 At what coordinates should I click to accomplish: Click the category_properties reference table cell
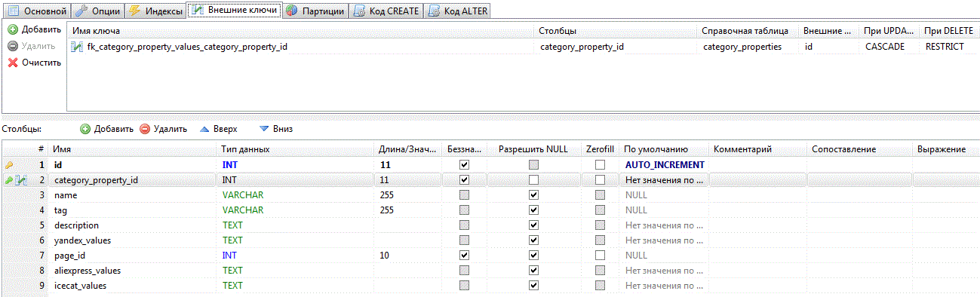pyautogui.click(x=742, y=47)
